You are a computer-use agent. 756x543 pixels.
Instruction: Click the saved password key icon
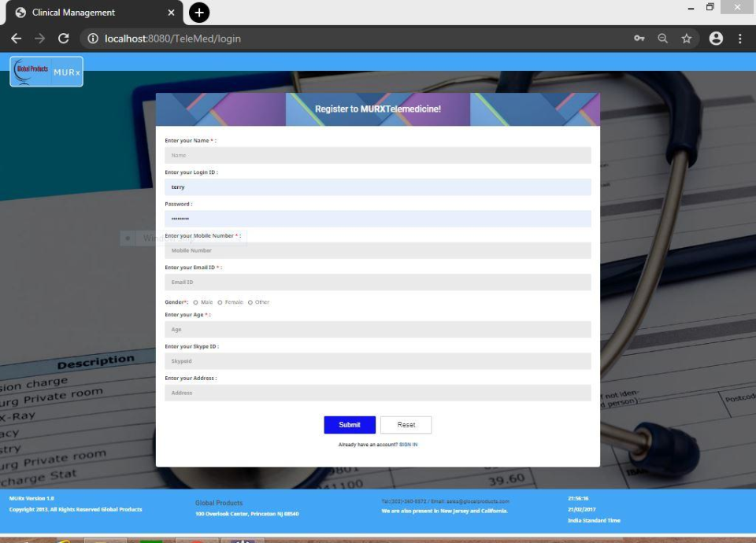[x=639, y=39]
